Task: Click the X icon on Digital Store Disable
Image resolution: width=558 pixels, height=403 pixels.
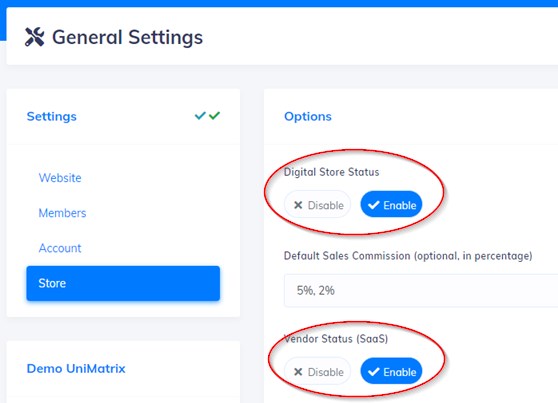Action: pyautogui.click(x=298, y=205)
